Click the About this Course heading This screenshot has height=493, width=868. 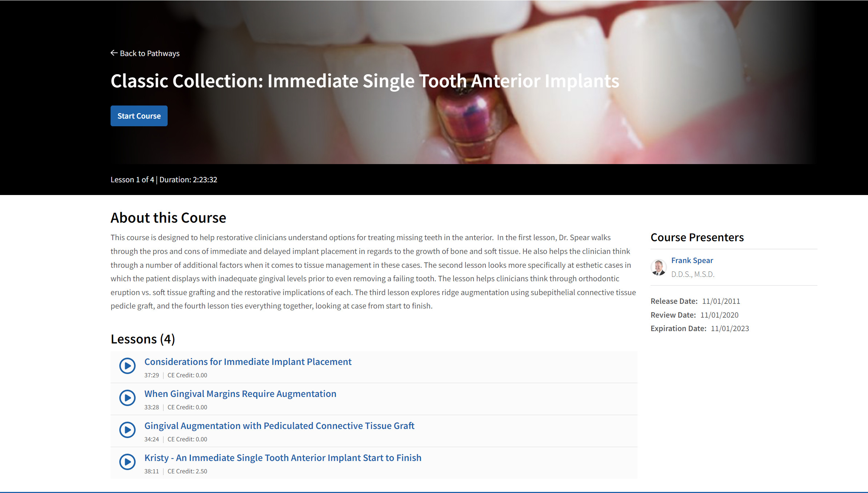168,218
